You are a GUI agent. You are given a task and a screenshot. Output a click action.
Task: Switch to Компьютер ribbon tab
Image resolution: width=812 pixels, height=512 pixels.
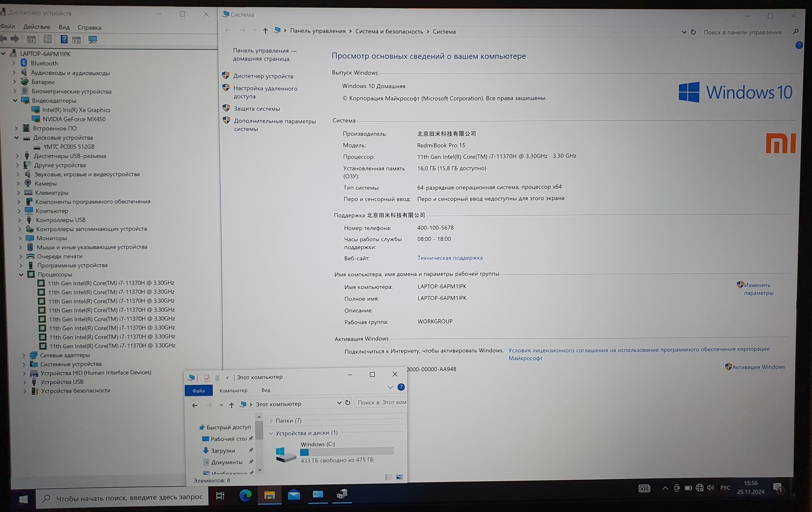[233, 390]
